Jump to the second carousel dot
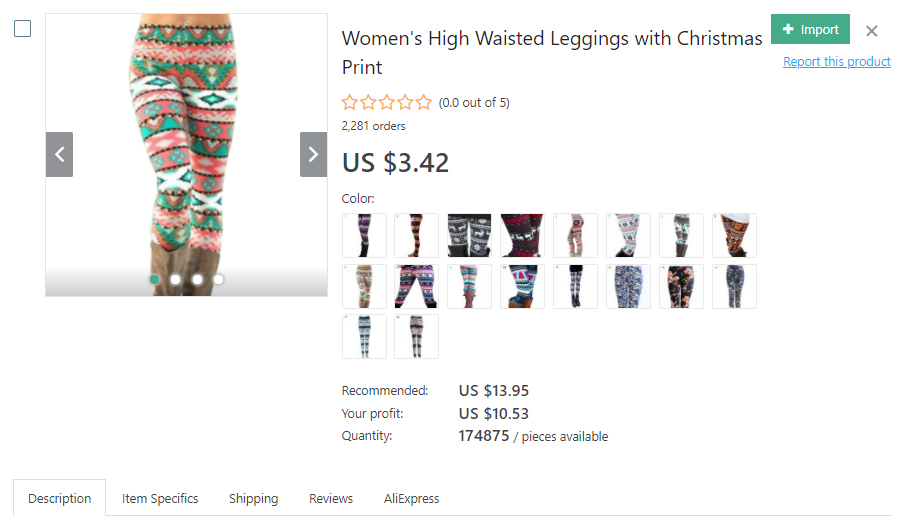This screenshot has height=526, width=904. pos(176,279)
